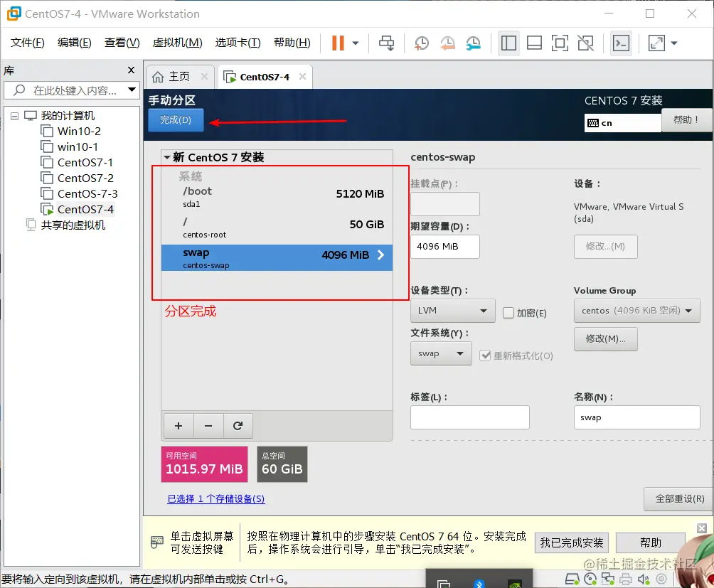This screenshot has height=588, width=714.
Task: Close the CentOS7-4 tab
Action: 302,77
